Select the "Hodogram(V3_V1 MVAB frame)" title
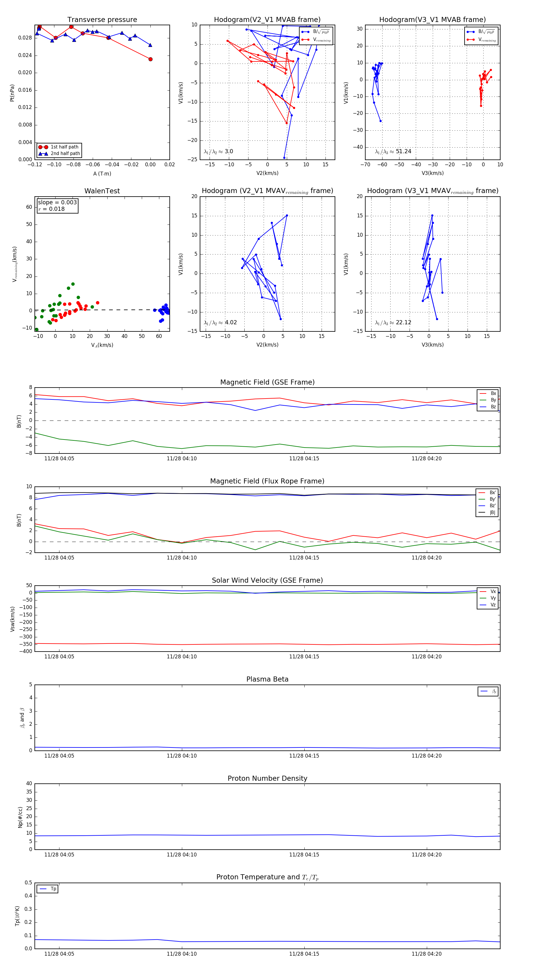 coord(432,20)
